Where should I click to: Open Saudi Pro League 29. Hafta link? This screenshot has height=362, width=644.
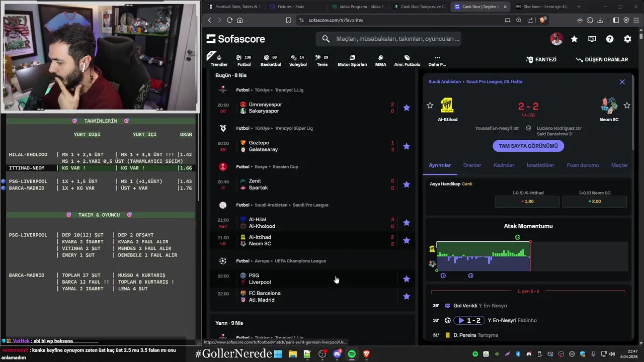pos(494,81)
